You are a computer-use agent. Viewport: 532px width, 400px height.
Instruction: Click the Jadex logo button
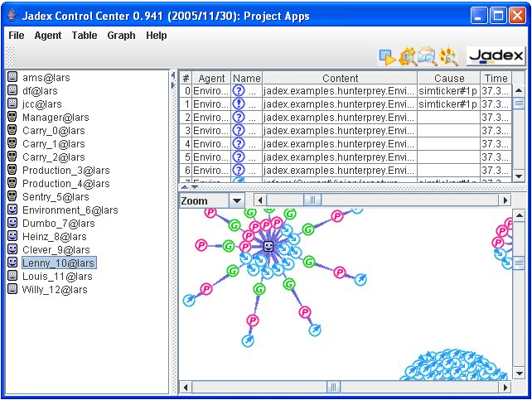[496, 56]
